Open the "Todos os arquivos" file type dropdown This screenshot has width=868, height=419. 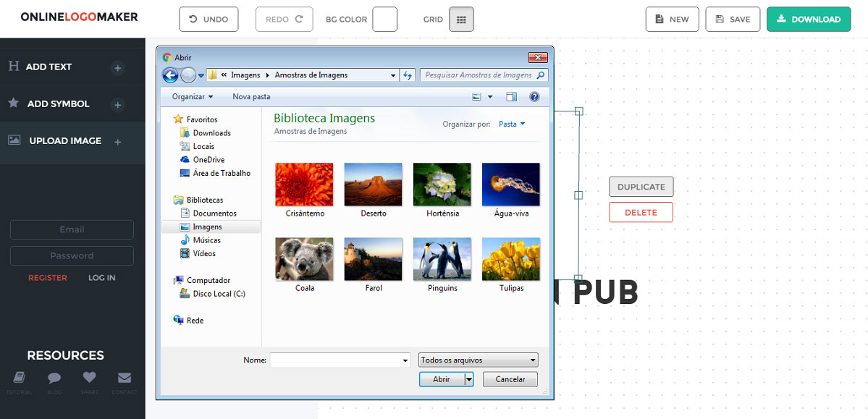point(478,360)
